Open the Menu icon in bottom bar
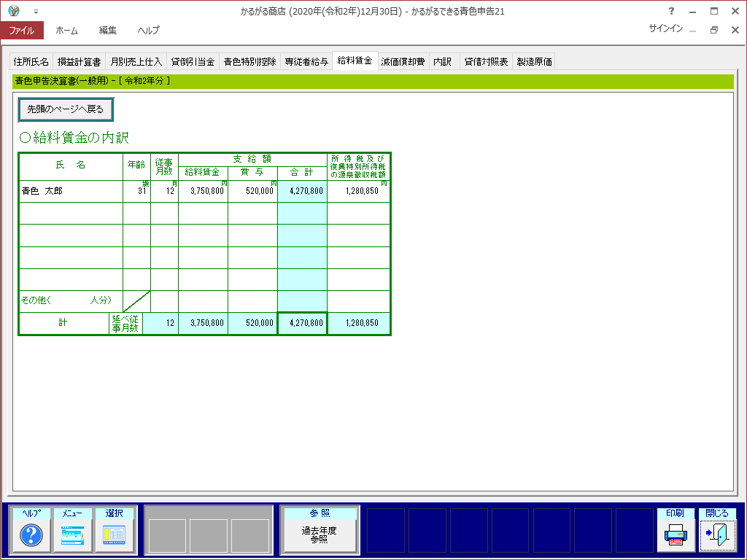 [72, 534]
